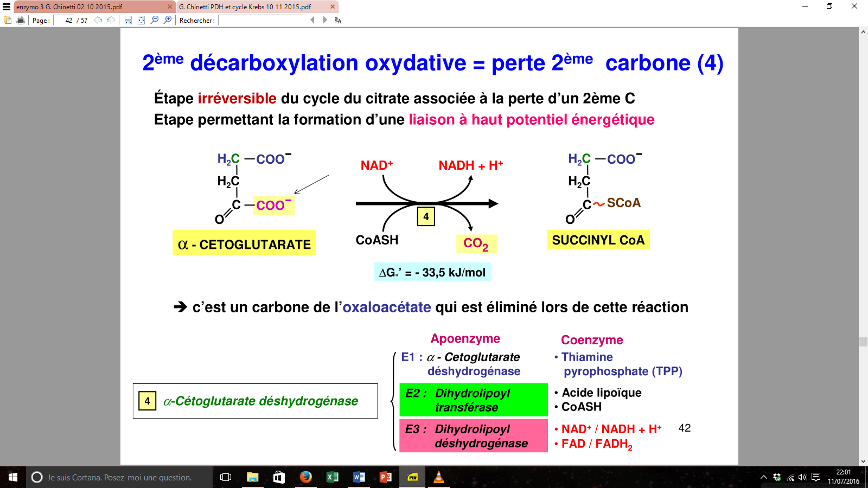Click the Rechercher search text box
868x488 pixels.
(x=261, y=21)
